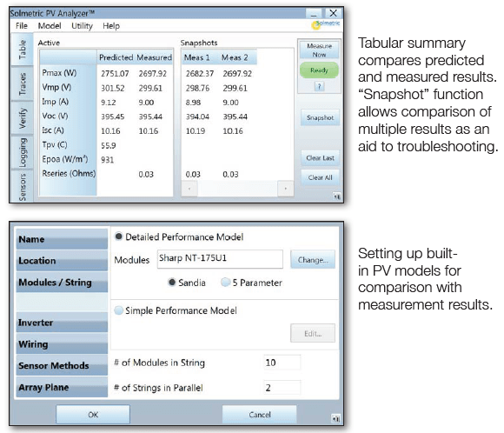Open the Model menu
The height and width of the screenshot is (433, 504).
[x=50, y=26]
